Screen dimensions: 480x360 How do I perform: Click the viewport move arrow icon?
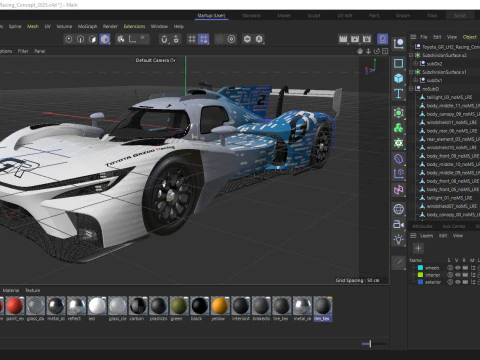pyautogui.click(x=368, y=51)
